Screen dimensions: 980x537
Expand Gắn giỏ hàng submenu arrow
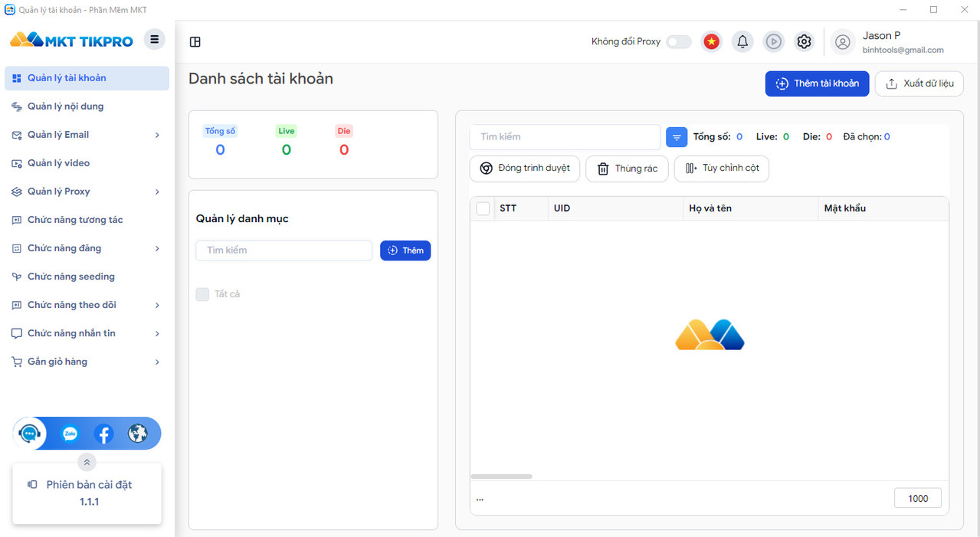tap(157, 362)
